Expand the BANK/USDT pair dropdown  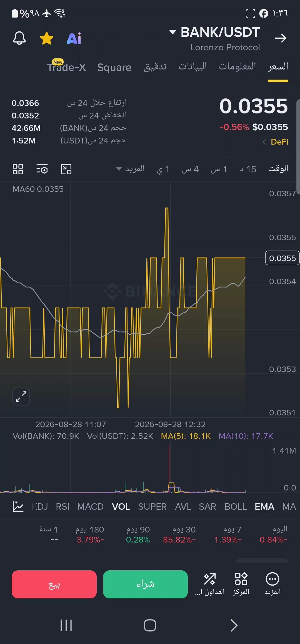point(172,32)
